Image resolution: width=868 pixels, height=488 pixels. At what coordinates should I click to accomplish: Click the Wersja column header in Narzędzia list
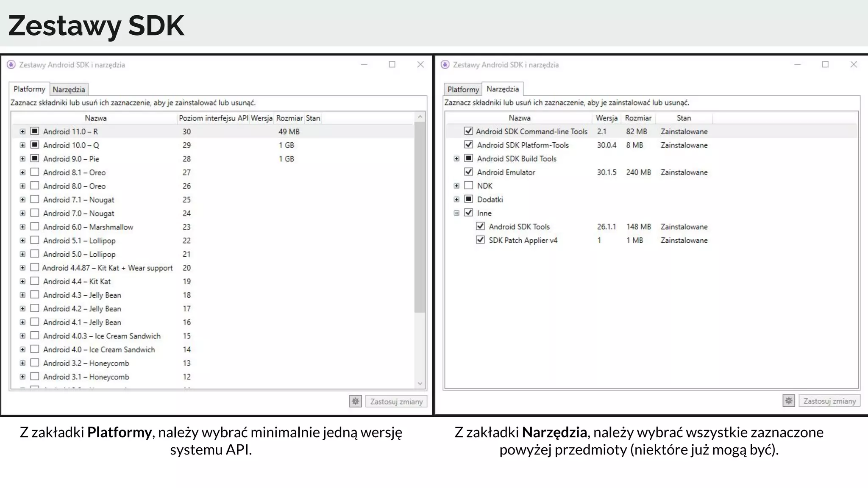pos(606,118)
